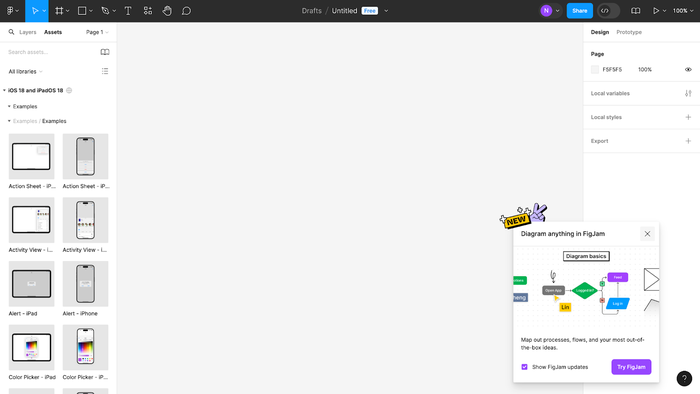This screenshot has width=700, height=394.
Task: Click the page background color swatch
Action: click(595, 70)
